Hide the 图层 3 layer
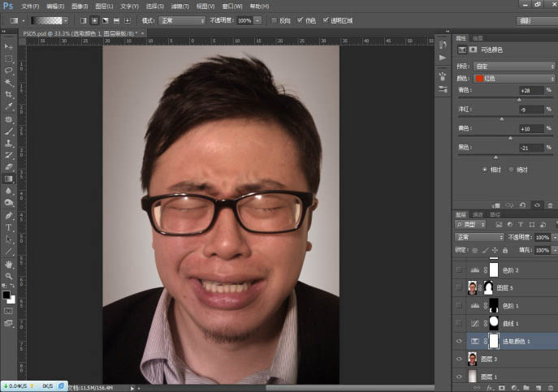This screenshot has height=392, width=558. pos(459,359)
